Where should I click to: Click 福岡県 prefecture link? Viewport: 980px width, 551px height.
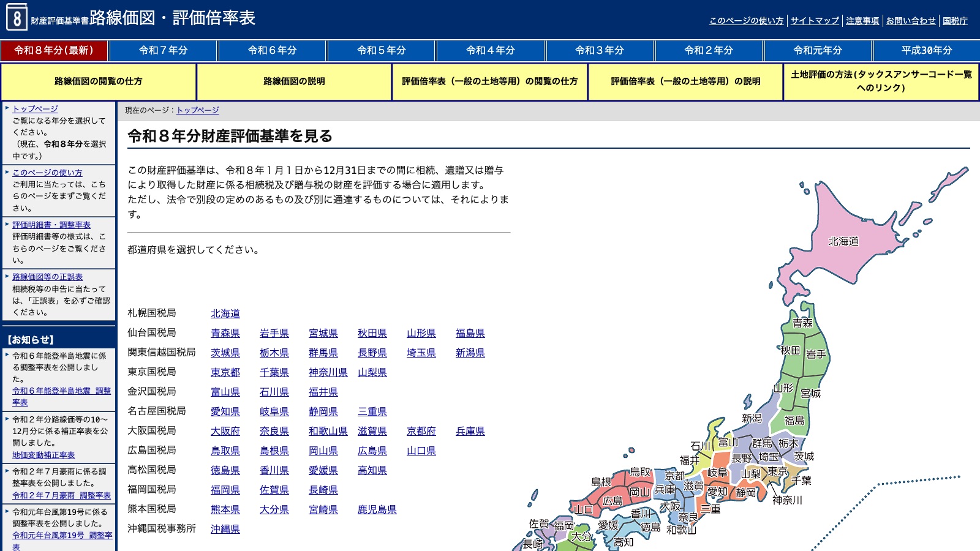tap(225, 490)
